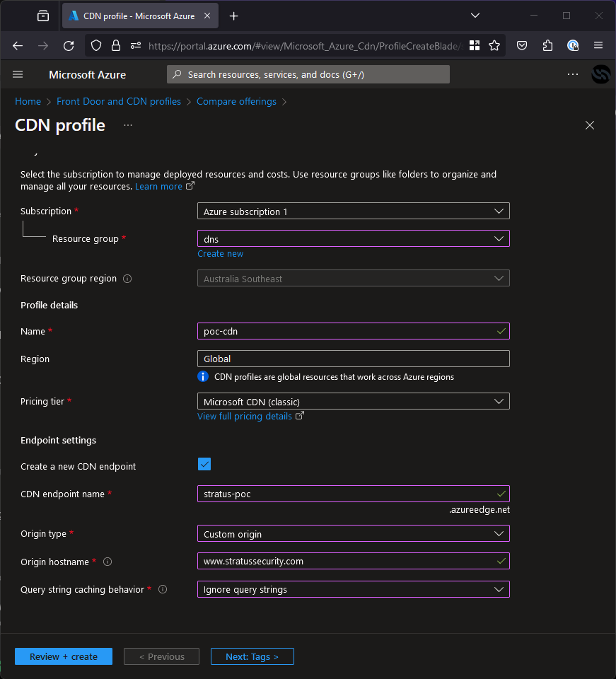Viewport: 616px width, 679px height.
Task: Click the Previous button
Action: click(x=161, y=656)
